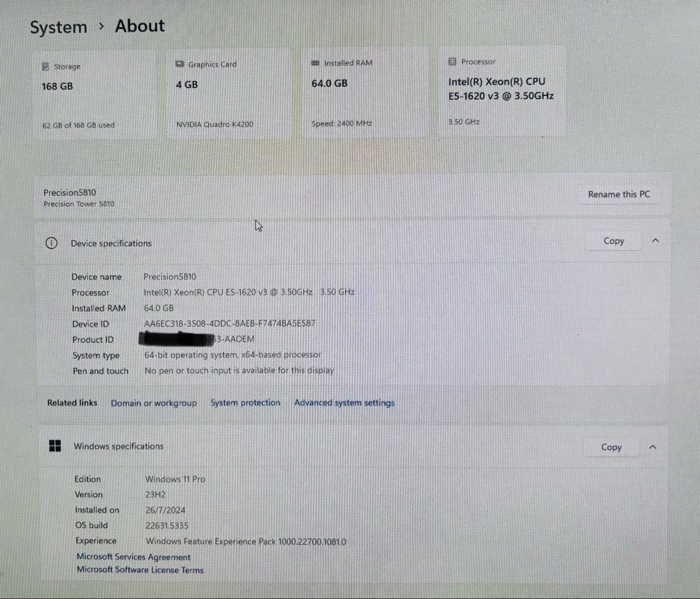Click the Pen and touch value text
Image resolution: width=700 pixels, height=599 pixels.
[x=239, y=370]
